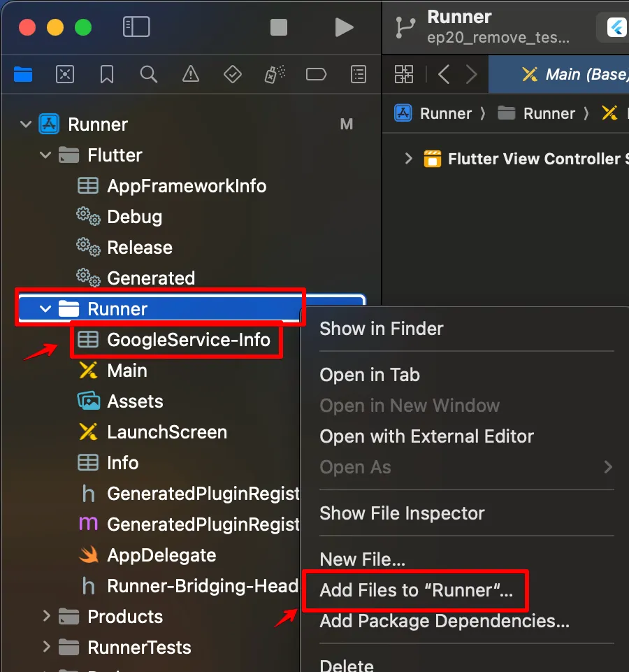The width and height of the screenshot is (629, 672).
Task: Open the related items grid menu
Action: pyautogui.click(x=404, y=74)
